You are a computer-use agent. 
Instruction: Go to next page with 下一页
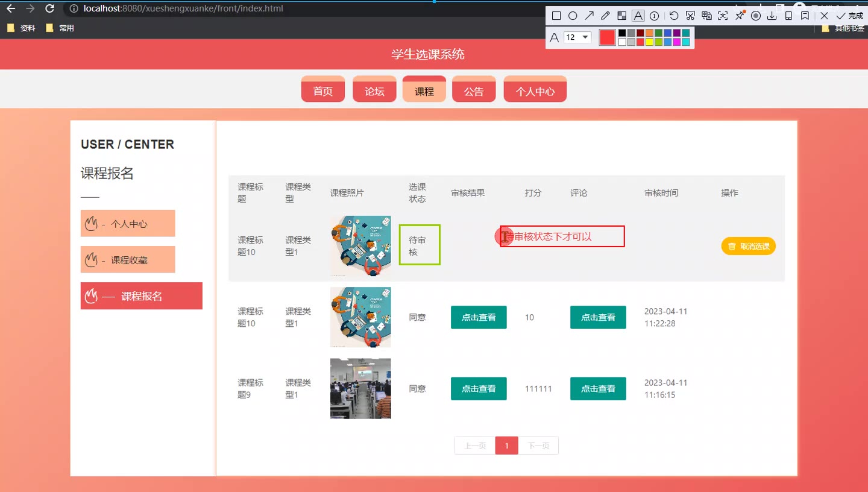(x=538, y=446)
